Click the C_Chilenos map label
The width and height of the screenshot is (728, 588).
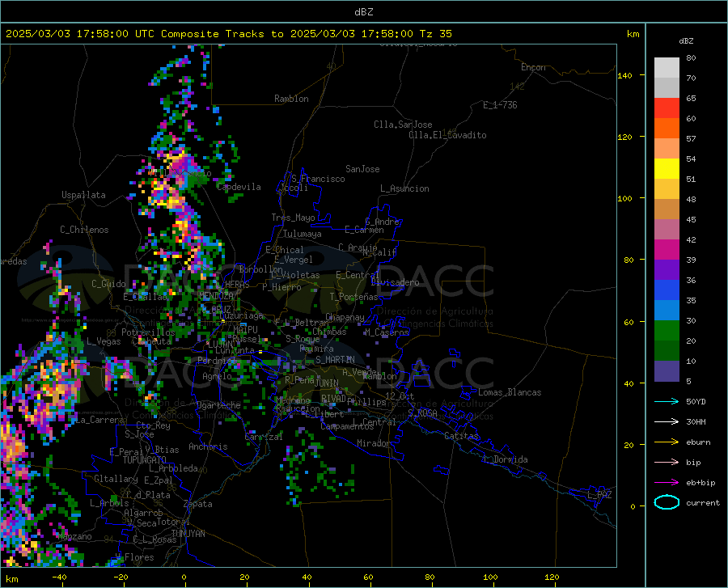pos(84,230)
